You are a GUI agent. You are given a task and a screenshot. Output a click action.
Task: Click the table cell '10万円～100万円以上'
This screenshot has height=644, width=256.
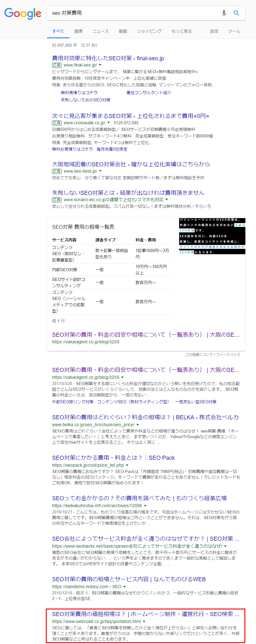coord(151,270)
